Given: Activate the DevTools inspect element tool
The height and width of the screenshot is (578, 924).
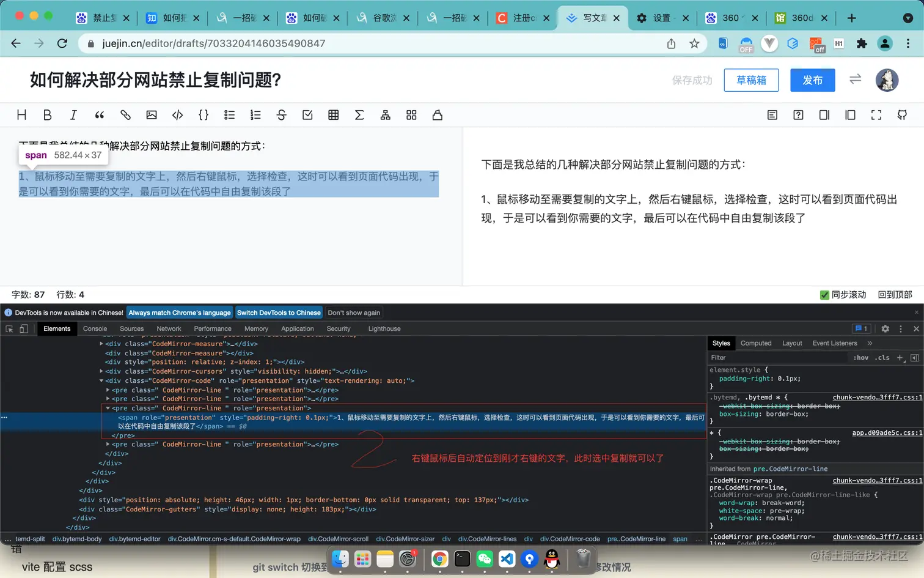Looking at the screenshot, I should pos(10,328).
